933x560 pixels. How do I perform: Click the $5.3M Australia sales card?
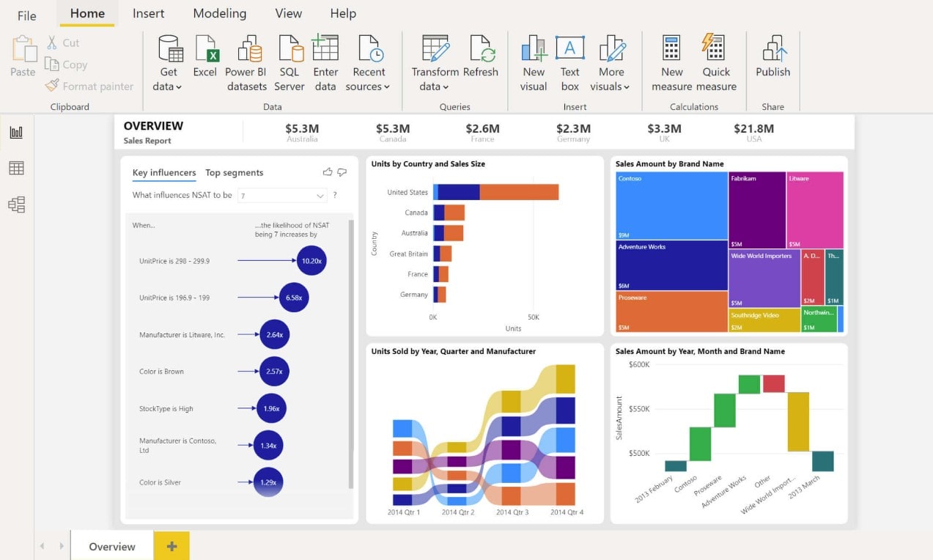click(302, 132)
